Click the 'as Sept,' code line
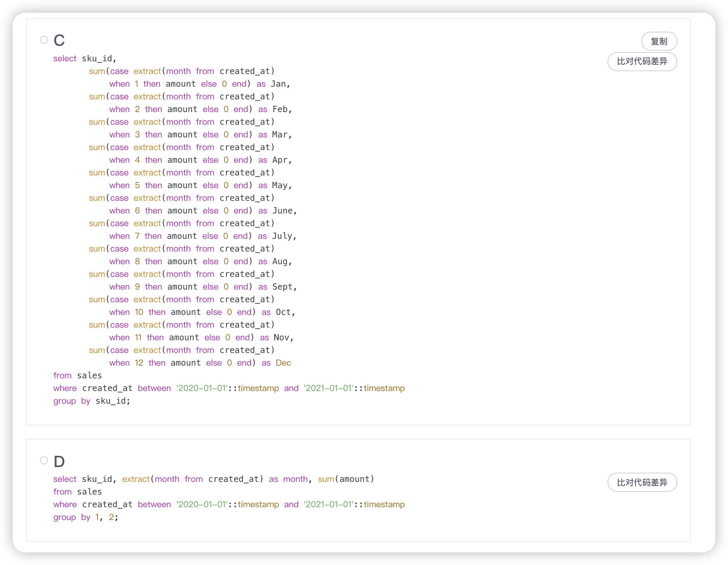This screenshot has width=728, height=565. pyautogui.click(x=203, y=287)
